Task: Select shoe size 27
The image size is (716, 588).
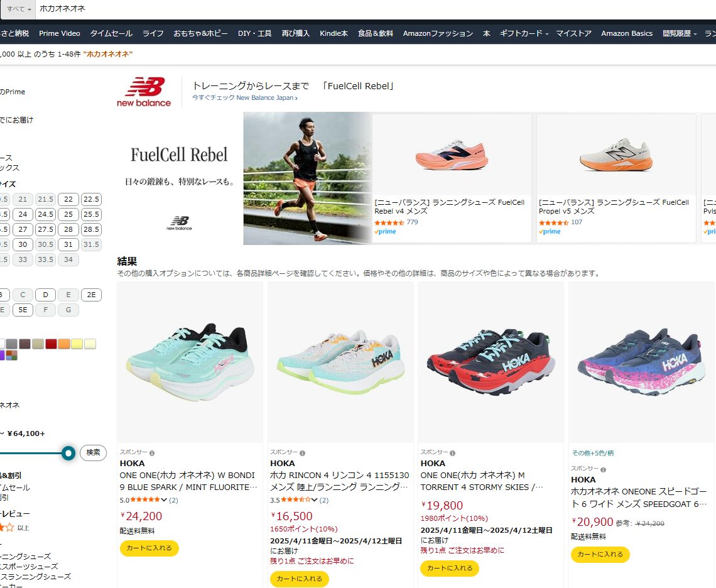Action: tap(23, 229)
